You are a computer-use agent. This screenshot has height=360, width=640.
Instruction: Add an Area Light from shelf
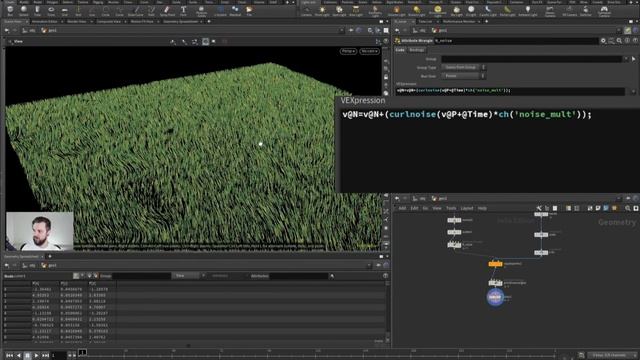click(x=356, y=11)
